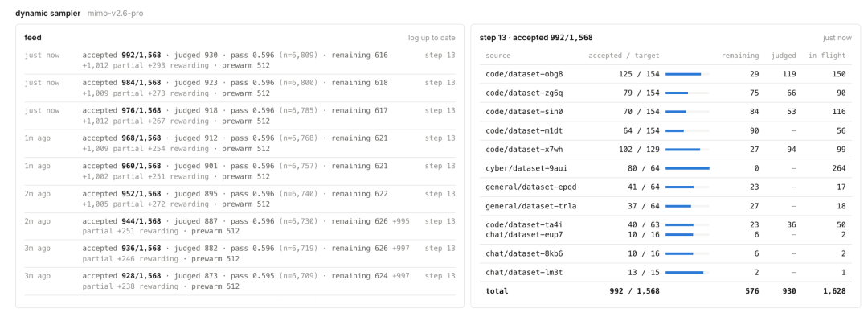The width and height of the screenshot is (868, 317).
Task: Click the 'in flight' column header
Action: point(827,56)
